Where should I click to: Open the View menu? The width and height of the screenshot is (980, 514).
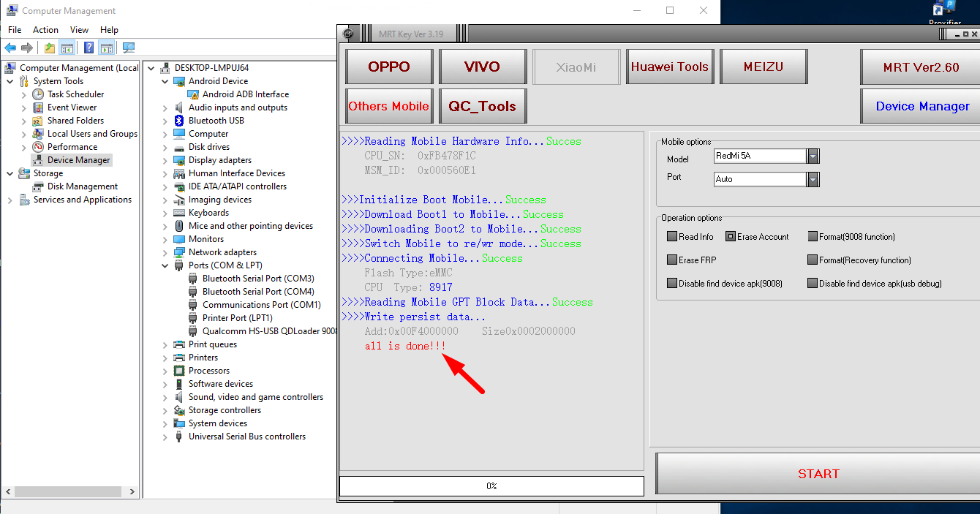(x=79, y=30)
